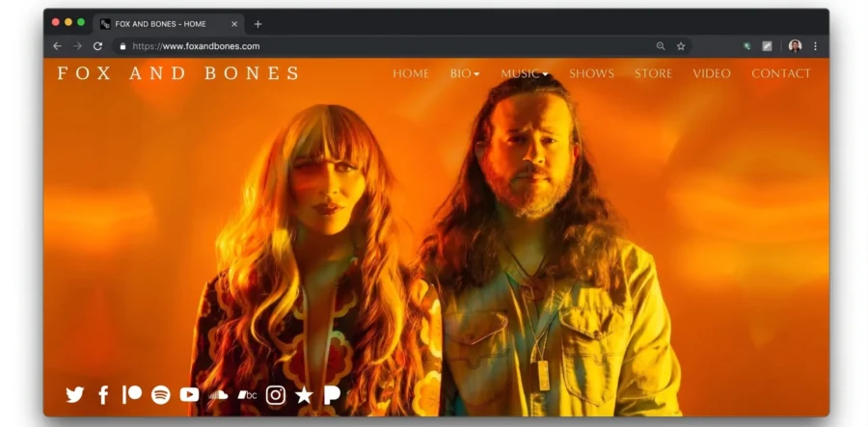
Task: Open the Chrome three-dot menu
Action: (815, 46)
